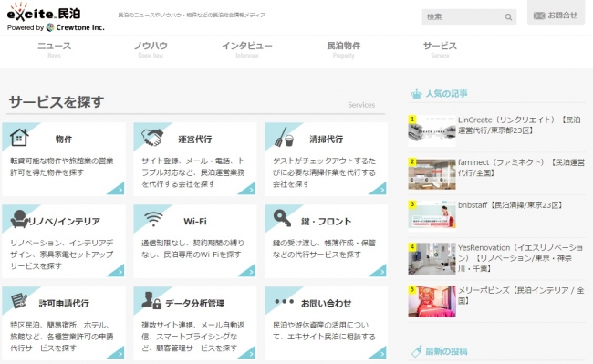Viewport: 593px width, 364px height.
Task: Click the broom and bucket 清掃代行 icon
Action: pyautogui.click(x=284, y=137)
